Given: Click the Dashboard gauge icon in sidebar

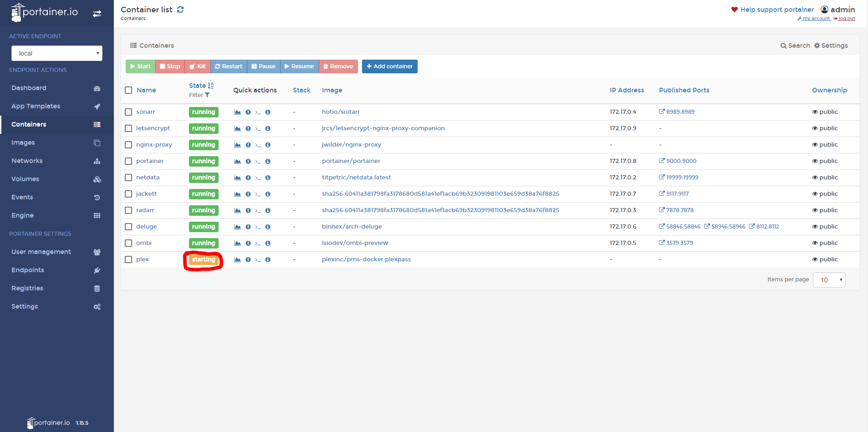Looking at the screenshot, I should [x=97, y=88].
